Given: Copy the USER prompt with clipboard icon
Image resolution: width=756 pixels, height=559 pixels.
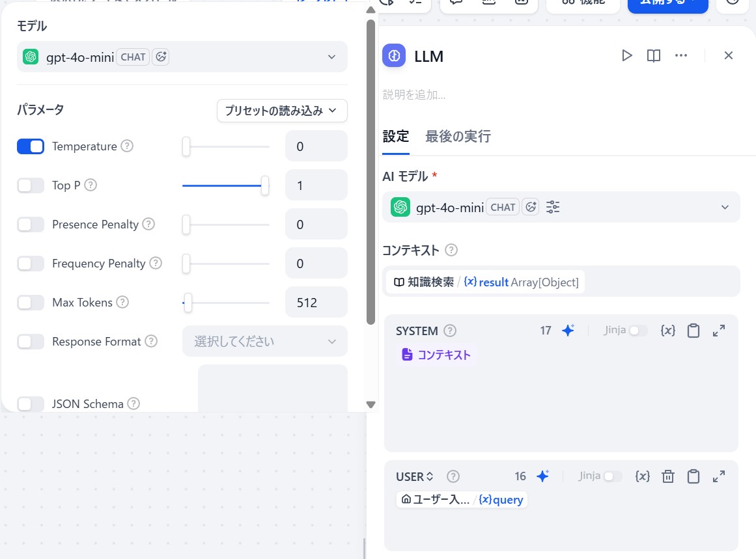Looking at the screenshot, I should (x=693, y=476).
